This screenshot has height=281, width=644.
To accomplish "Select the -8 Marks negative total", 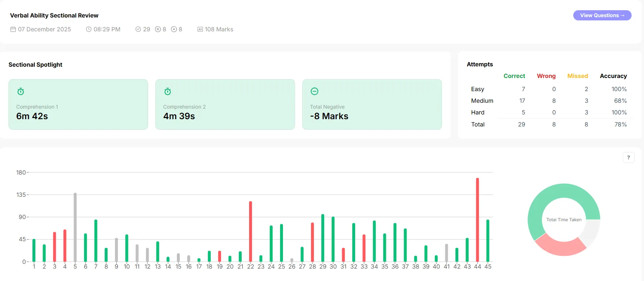I will [329, 116].
